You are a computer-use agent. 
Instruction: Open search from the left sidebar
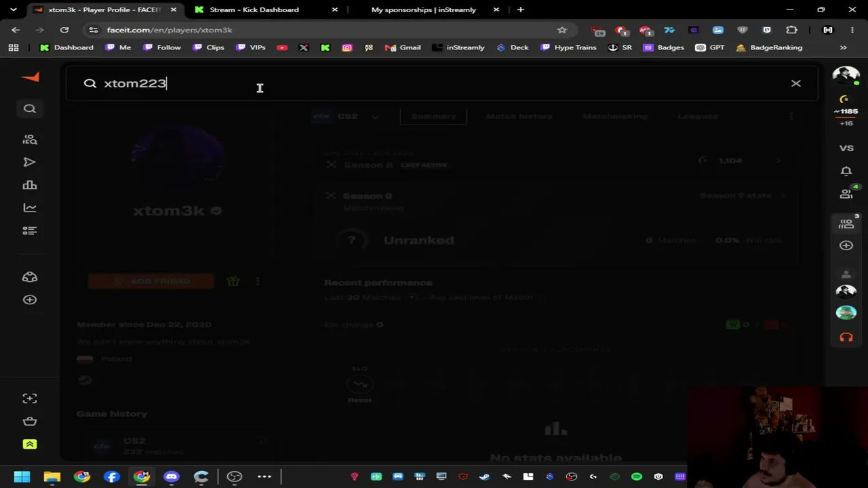(30, 108)
